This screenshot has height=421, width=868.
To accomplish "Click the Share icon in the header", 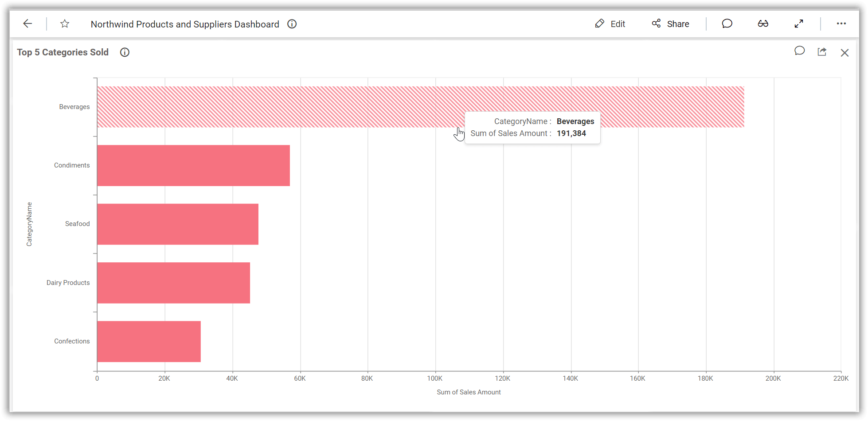I will point(656,23).
